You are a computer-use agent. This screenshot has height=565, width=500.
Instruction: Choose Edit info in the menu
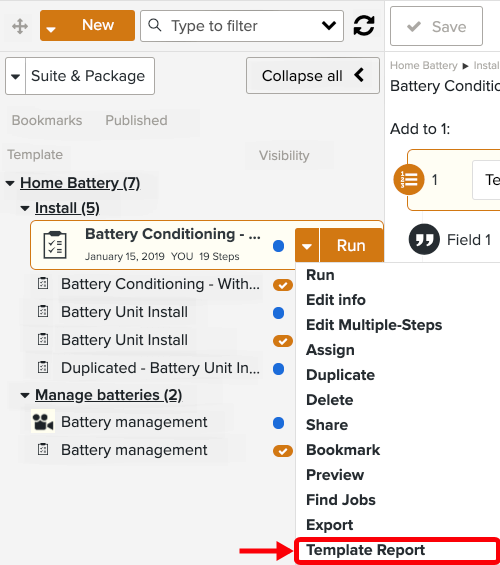(x=336, y=300)
